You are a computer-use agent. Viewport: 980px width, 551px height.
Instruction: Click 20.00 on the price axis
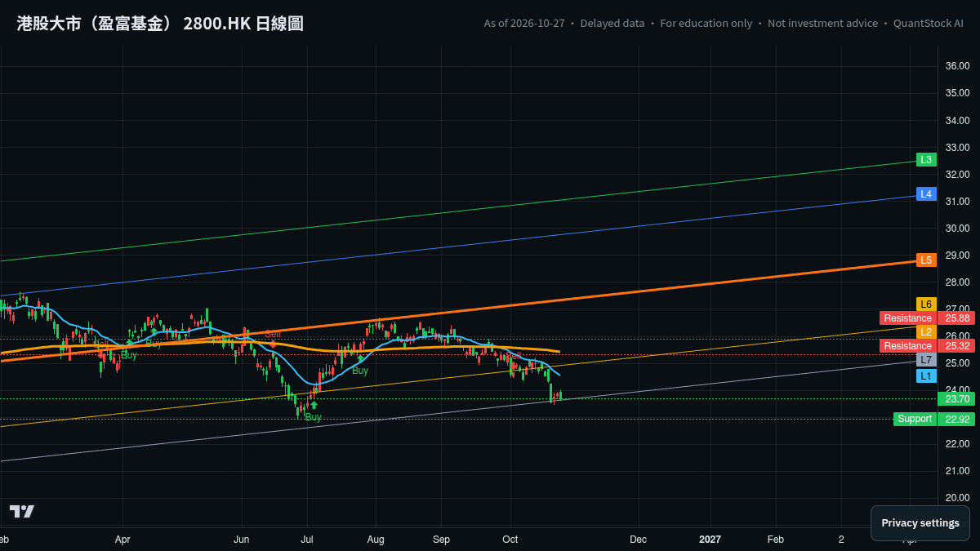[x=957, y=497]
